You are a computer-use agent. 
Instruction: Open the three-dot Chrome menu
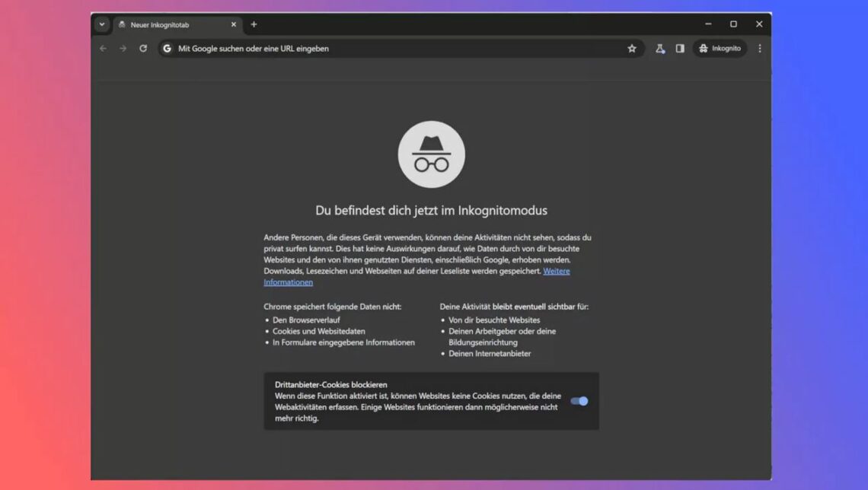coord(759,49)
